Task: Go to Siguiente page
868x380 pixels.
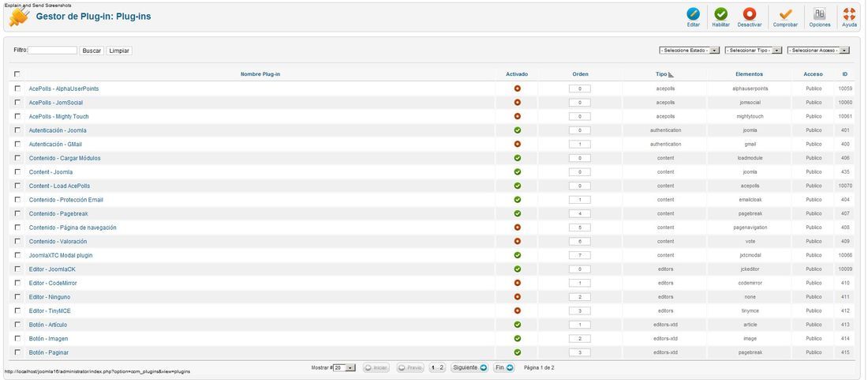Action: point(469,368)
